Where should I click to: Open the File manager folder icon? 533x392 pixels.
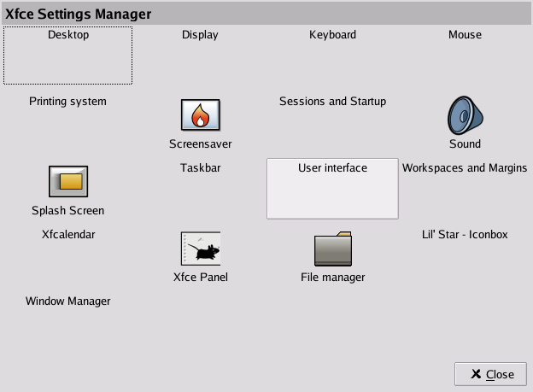tap(333, 249)
